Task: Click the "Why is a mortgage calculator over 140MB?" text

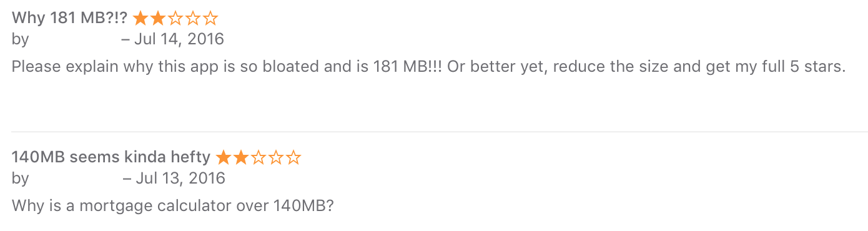Action: point(173,205)
